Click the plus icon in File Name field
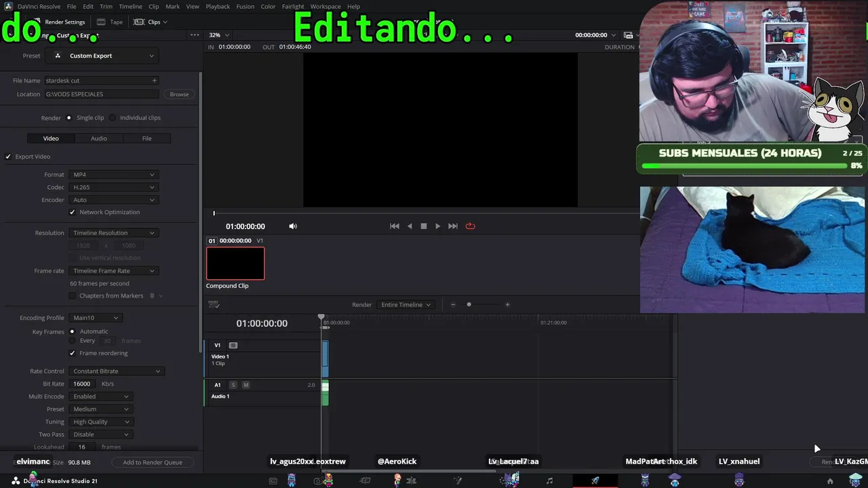 155,81
